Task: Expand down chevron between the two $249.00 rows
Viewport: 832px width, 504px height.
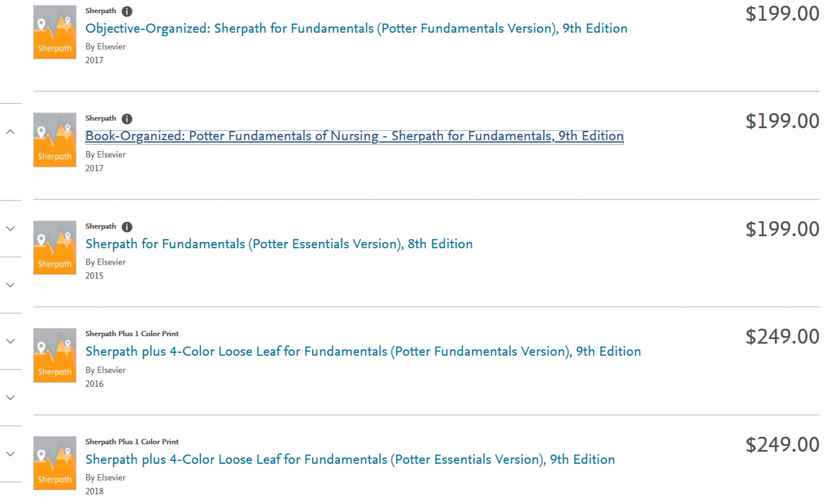Action: (10, 397)
